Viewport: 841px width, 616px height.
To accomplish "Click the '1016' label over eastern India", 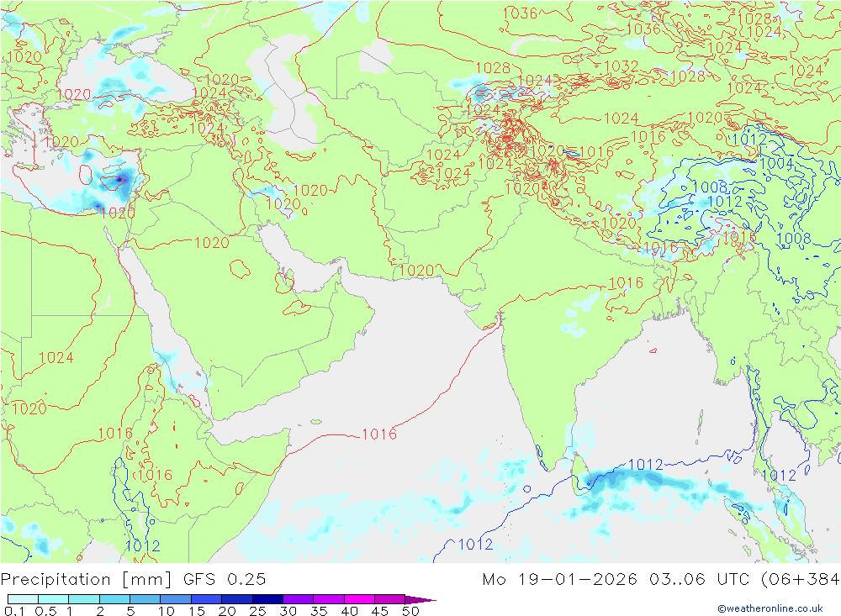I will [x=626, y=282].
